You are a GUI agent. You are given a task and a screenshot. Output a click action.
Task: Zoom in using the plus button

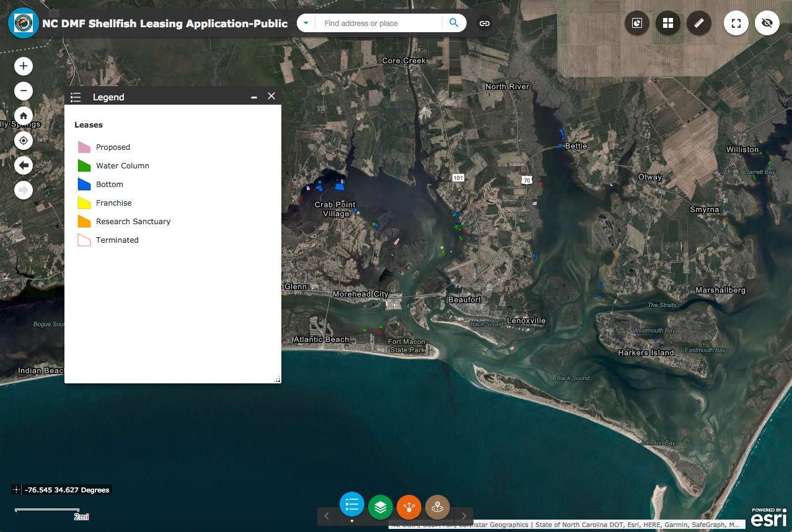[23, 66]
